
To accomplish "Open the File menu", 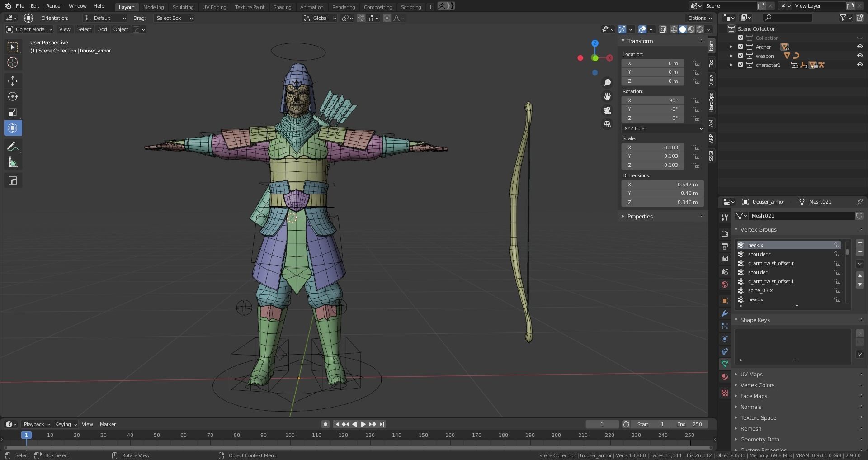I will click(x=20, y=6).
